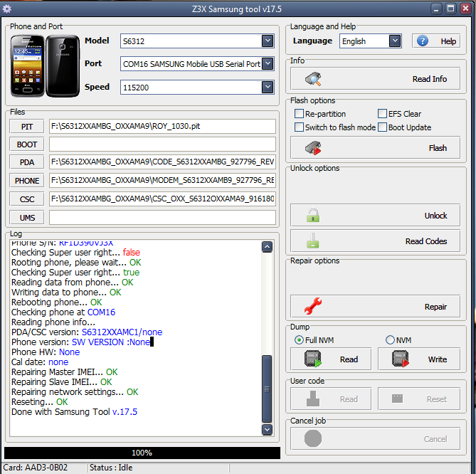The width and height of the screenshot is (476, 474).
Task: Click the PDA file button
Action: click(27, 162)
